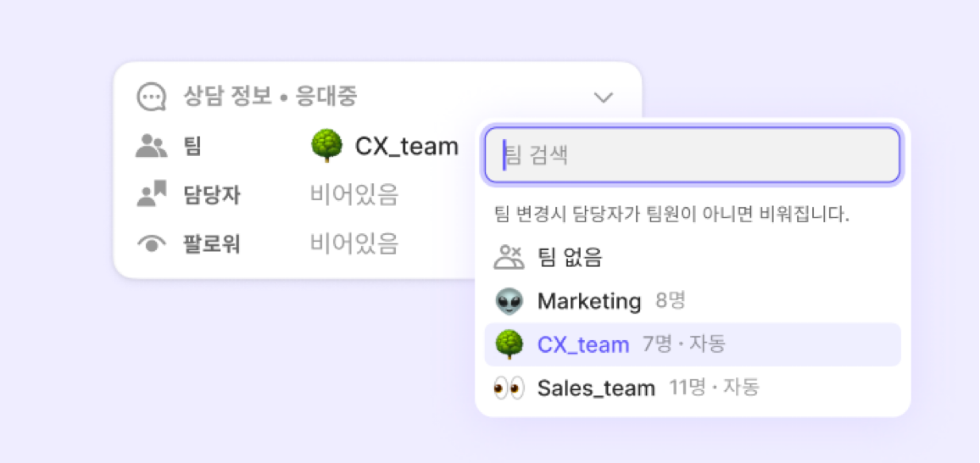
Task: Click the people icon next to 팀
Action: 152,146
